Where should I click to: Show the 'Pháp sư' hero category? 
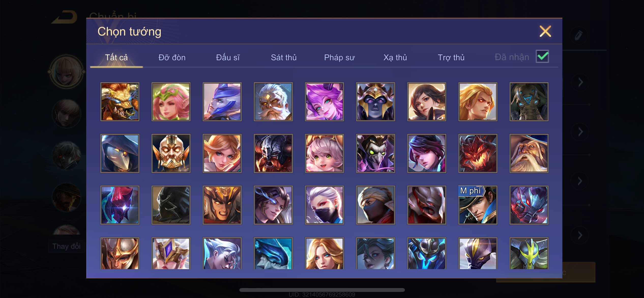[339, 58]
